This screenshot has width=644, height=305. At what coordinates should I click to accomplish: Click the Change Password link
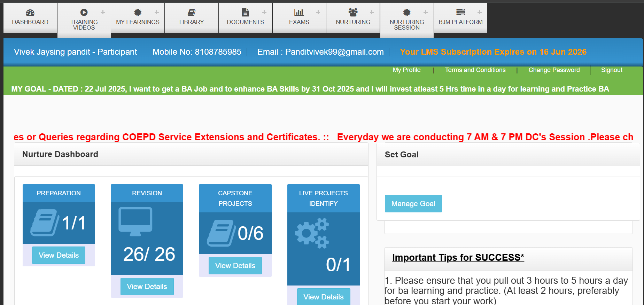pos(554,70)
